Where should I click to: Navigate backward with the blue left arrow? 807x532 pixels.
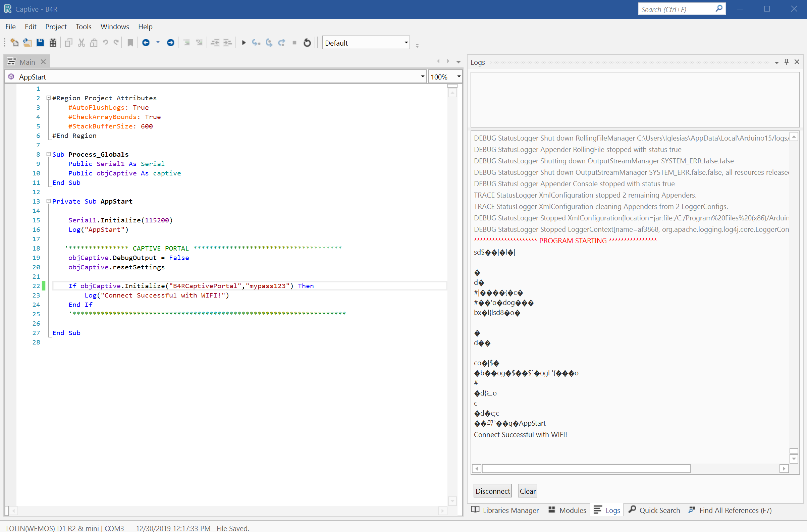tap(146, 43)
